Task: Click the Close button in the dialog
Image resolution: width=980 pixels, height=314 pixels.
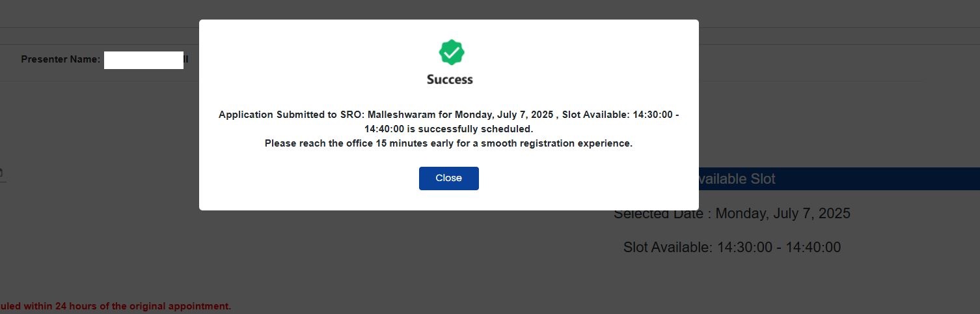Action: pyautogui.click(x=448, y=178)
